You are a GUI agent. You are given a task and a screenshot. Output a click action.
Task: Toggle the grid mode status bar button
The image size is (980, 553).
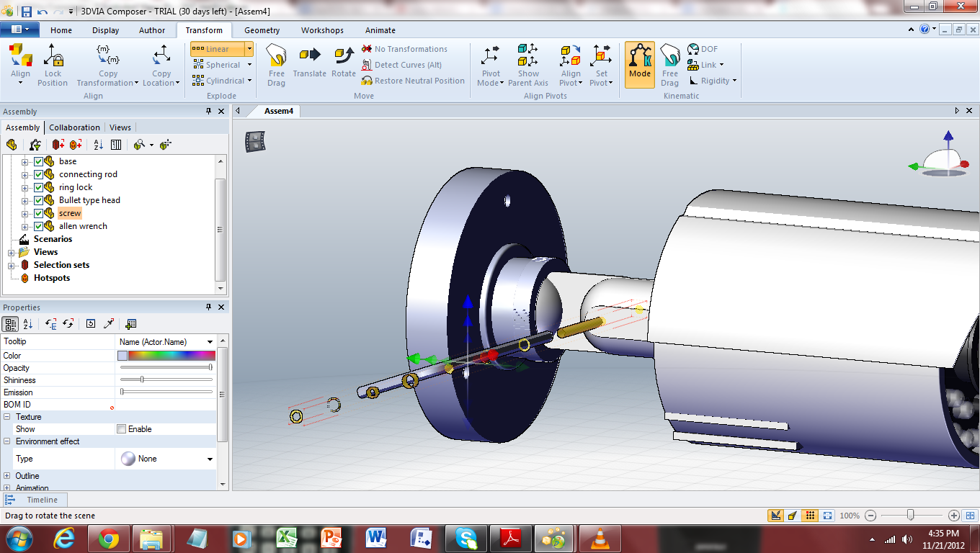tap(810, 516)
